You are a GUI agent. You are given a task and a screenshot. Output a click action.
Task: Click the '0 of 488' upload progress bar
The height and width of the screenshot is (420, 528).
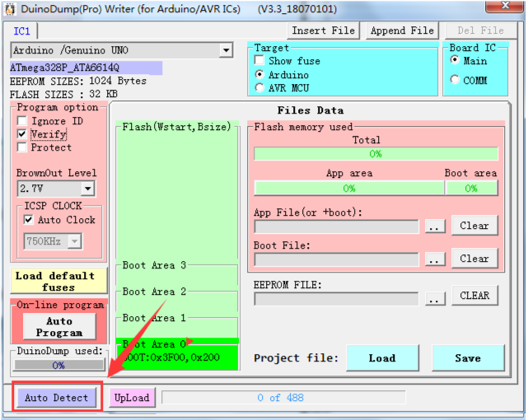coord(283,398)
